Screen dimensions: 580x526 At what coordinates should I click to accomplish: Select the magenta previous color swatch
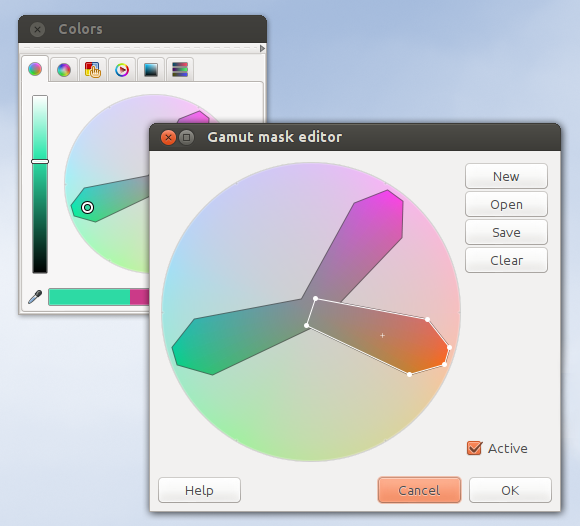pyautogui.click(x=139, y=297)
